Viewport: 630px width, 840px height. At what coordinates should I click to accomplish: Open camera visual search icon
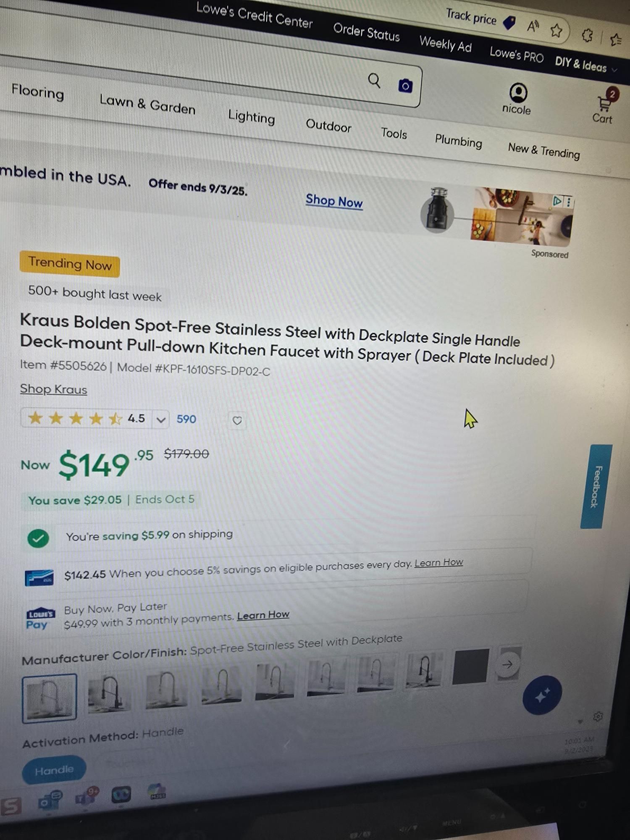click(405, 86)
